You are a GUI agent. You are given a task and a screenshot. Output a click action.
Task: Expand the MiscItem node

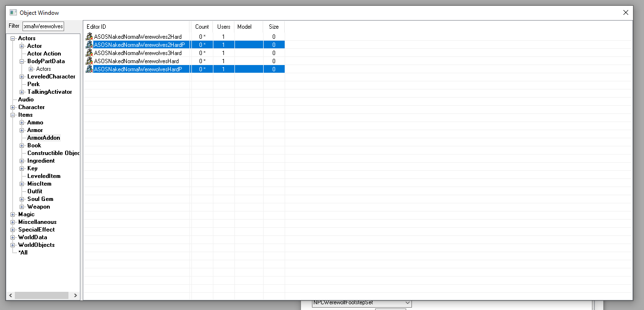tap(22, 184)
